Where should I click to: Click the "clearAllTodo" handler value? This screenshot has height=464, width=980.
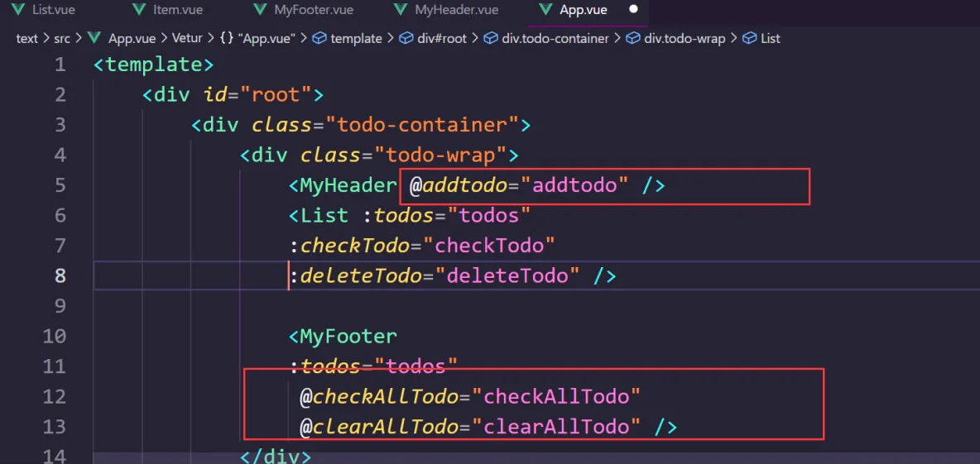tap(556, 427)
